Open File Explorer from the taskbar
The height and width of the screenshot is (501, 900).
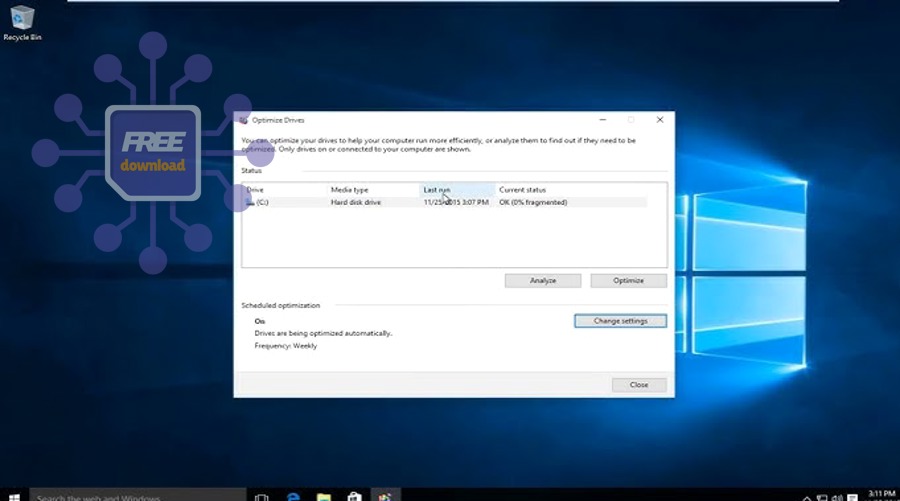coord(324,496)
